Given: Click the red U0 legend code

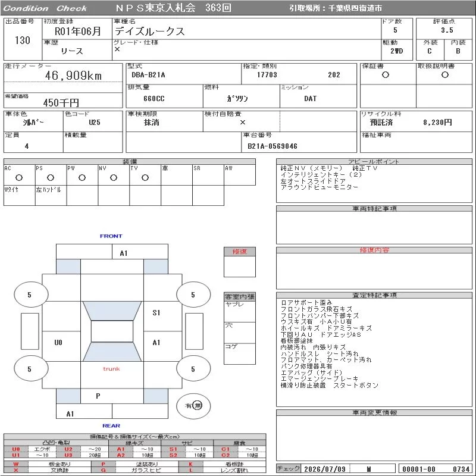Looking at the screenshot, I should click(16, 449).
